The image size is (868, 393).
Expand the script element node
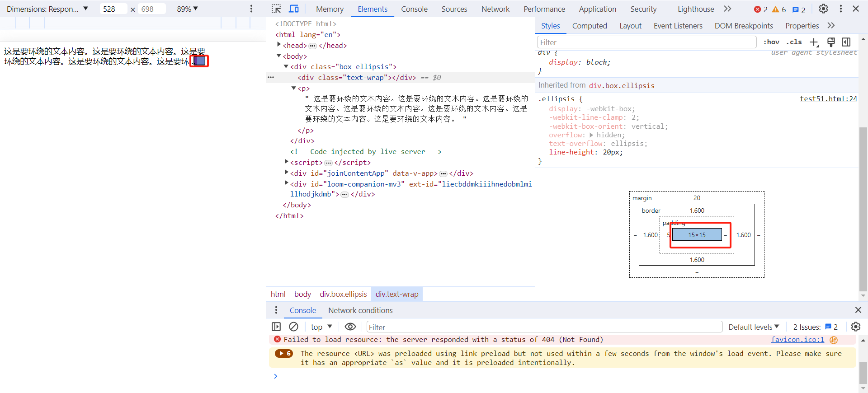(286, 162)
